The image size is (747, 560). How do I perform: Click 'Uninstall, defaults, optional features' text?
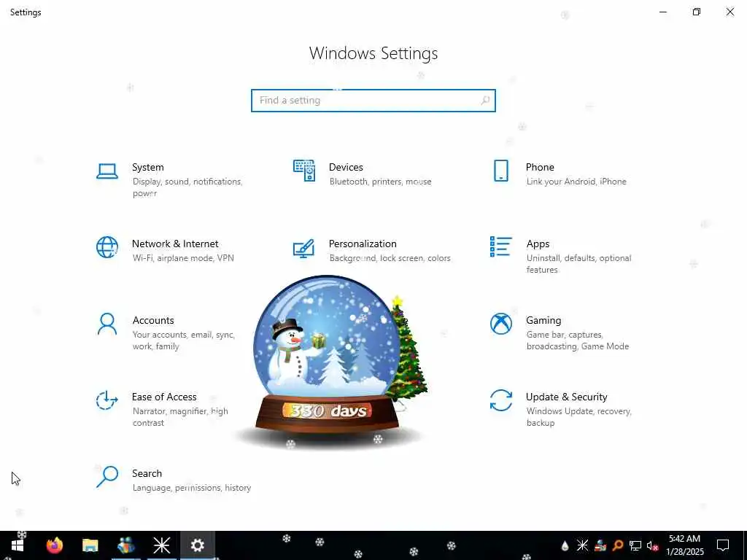click(578, 264)
